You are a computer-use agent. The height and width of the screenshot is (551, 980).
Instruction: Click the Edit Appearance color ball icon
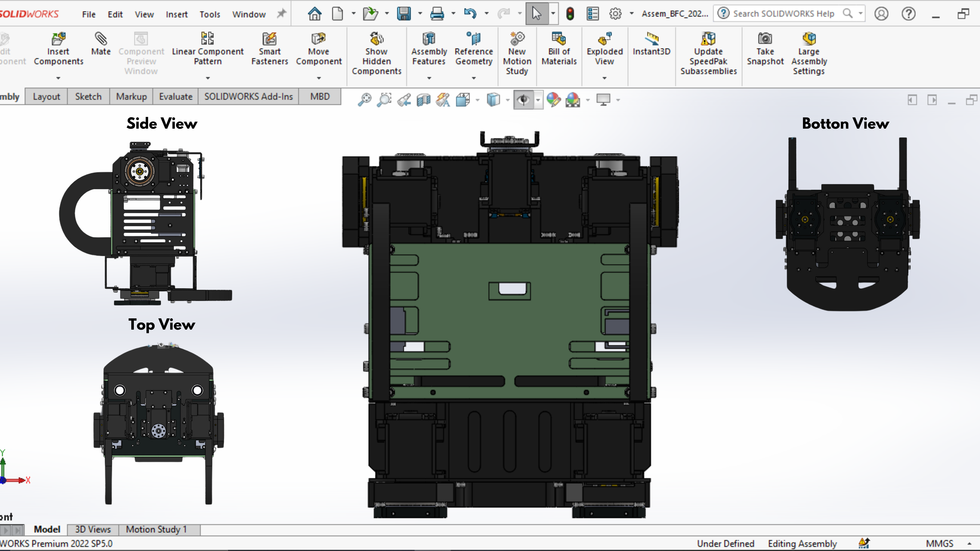click(554, 100)
